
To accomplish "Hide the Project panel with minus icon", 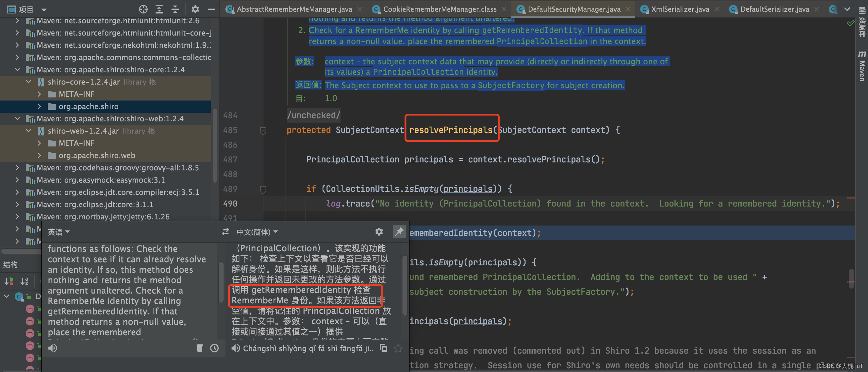I will pos(211,9).
